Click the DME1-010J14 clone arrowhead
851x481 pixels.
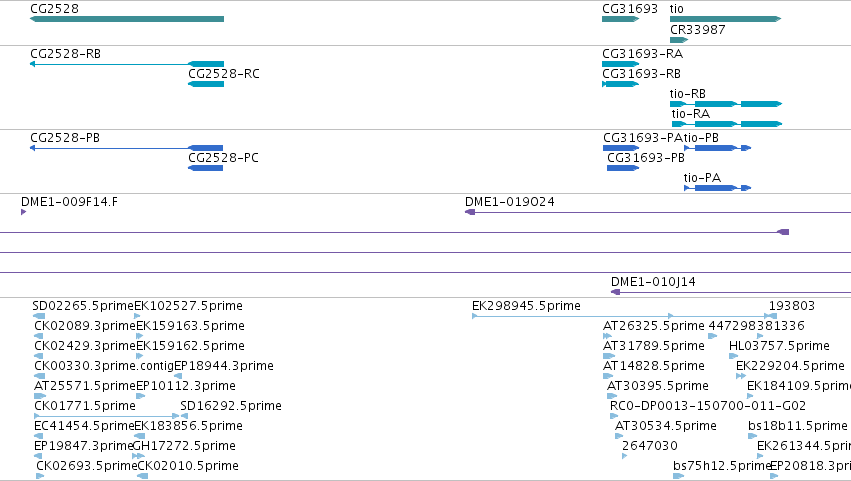point(615,292)
